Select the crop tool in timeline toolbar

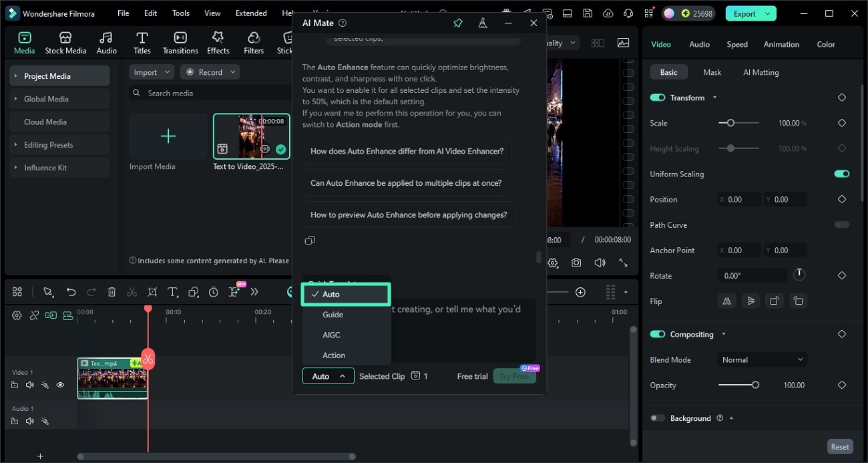152,292
